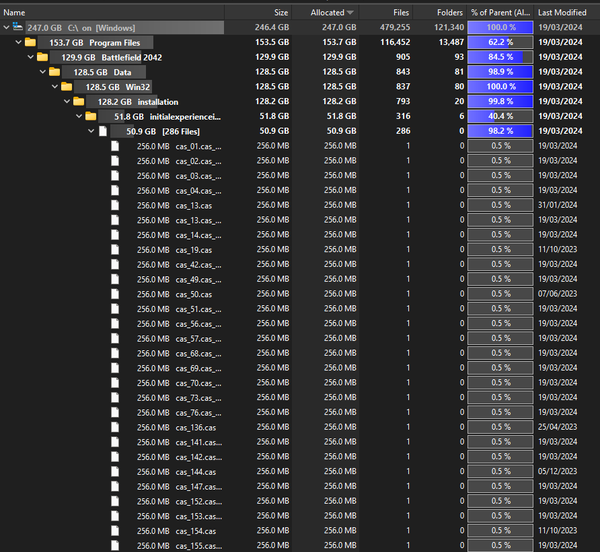600x552 pixels.
Task: Click the Program Files folder icon
Action: click(30, 42)
